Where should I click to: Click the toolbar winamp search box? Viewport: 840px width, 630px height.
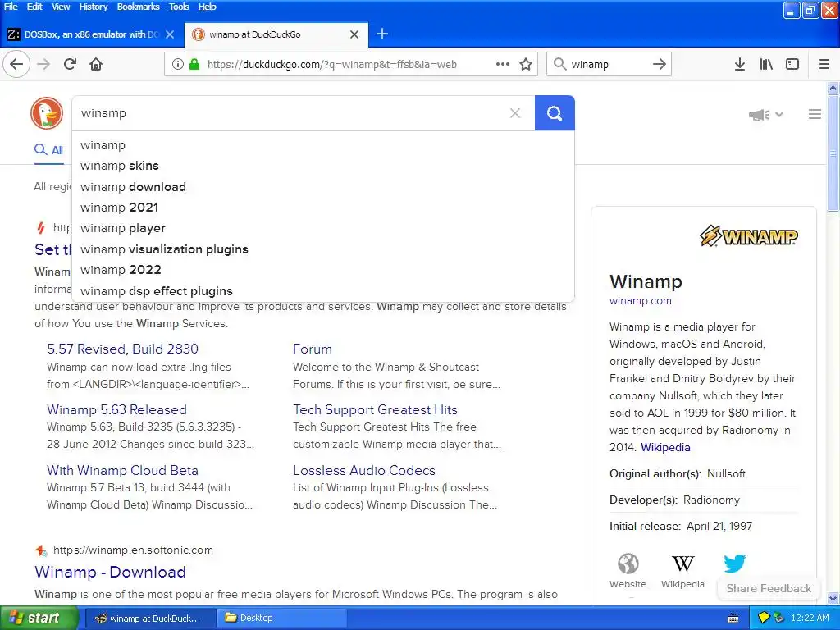click(x=609, y=64)
